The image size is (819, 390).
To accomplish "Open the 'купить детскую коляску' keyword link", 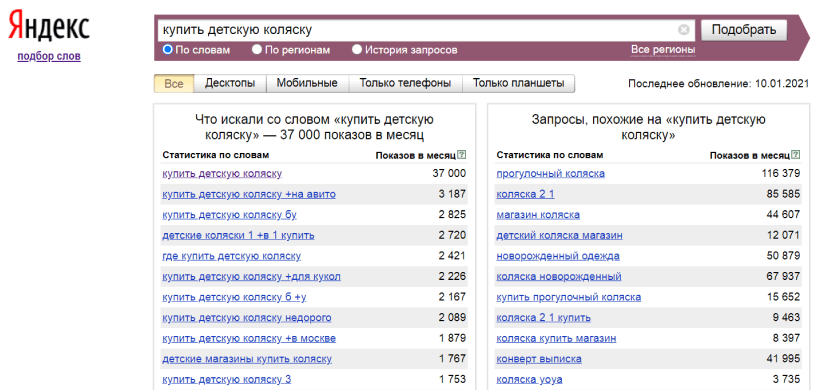I will pos(222,173).
